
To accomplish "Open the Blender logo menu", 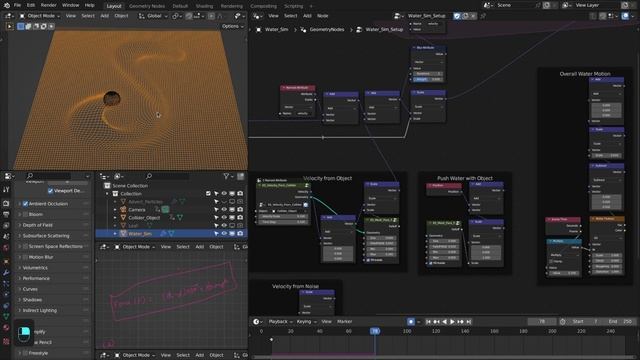I will pos(7,5).
